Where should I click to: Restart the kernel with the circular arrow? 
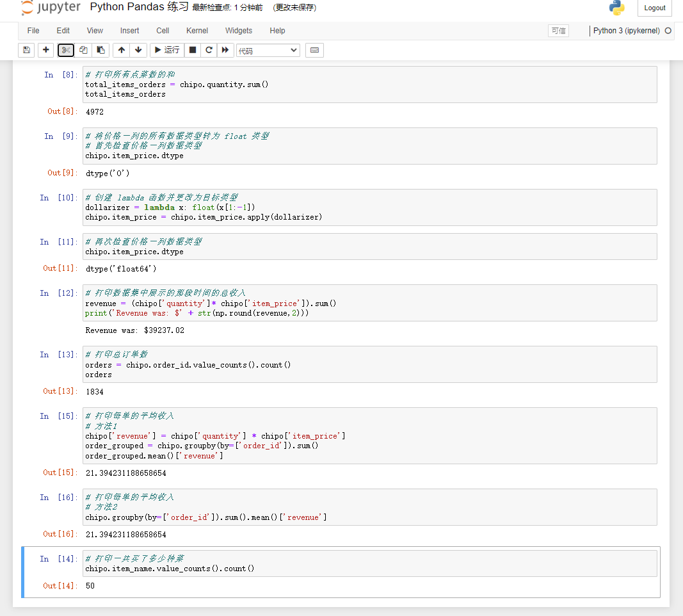pos(209,50)
